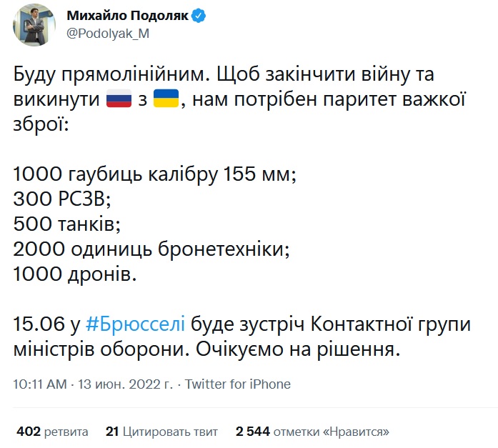Click the Twitter for iPhone source label
The image size is (498, 448).
coord(238,384)
